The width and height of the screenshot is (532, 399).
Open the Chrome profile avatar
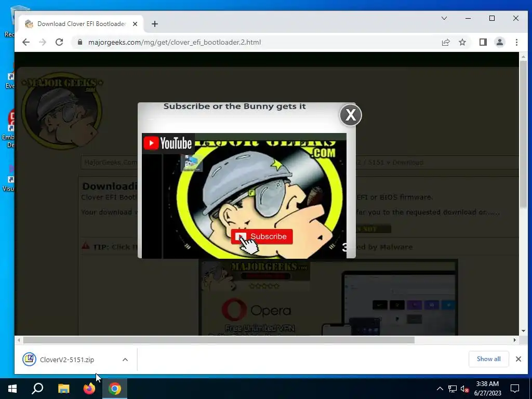click(x=499, y=42)
